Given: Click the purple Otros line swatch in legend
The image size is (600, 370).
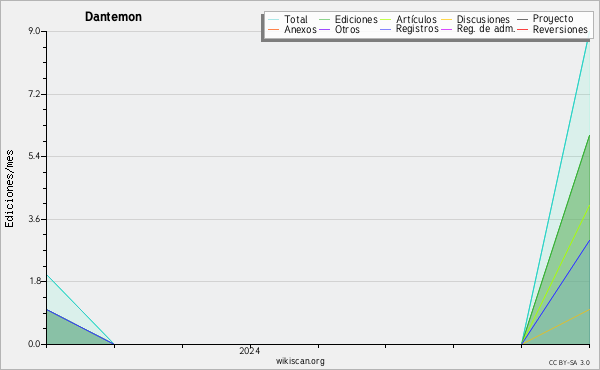Looking at the screenshot, I should (324, 29).
